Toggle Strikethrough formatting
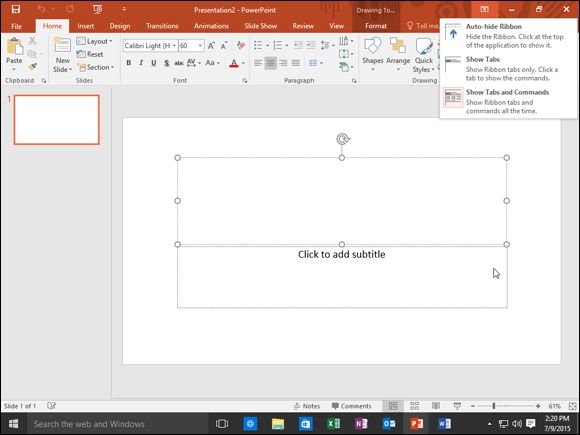The width and height of the screenshot is (580, 435). tap(179, 63)
